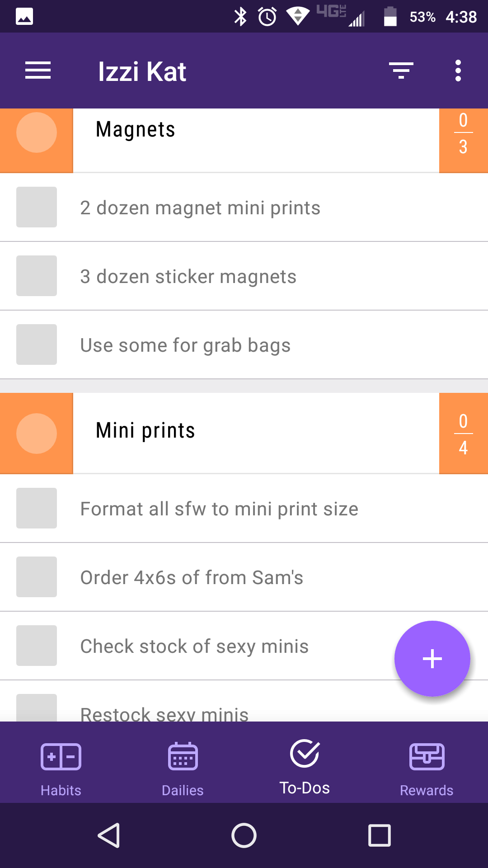The image size is (488, 868).
Task: Open the Mini prints task title
Action: coord(145,430)
